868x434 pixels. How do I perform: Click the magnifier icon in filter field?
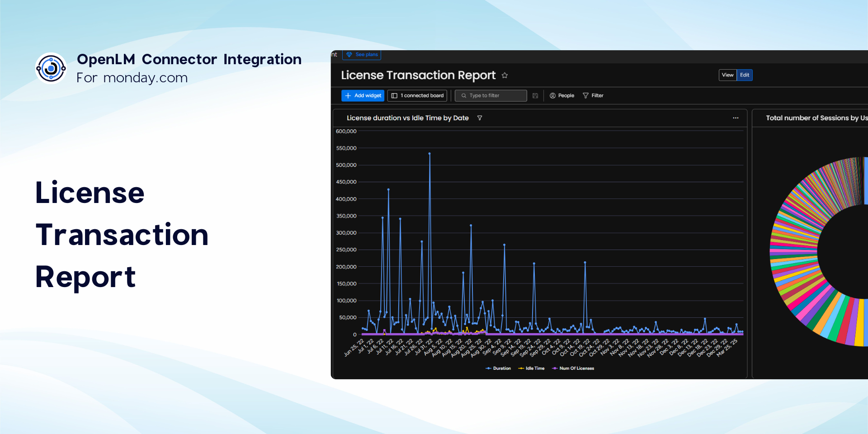pos(463,96)
